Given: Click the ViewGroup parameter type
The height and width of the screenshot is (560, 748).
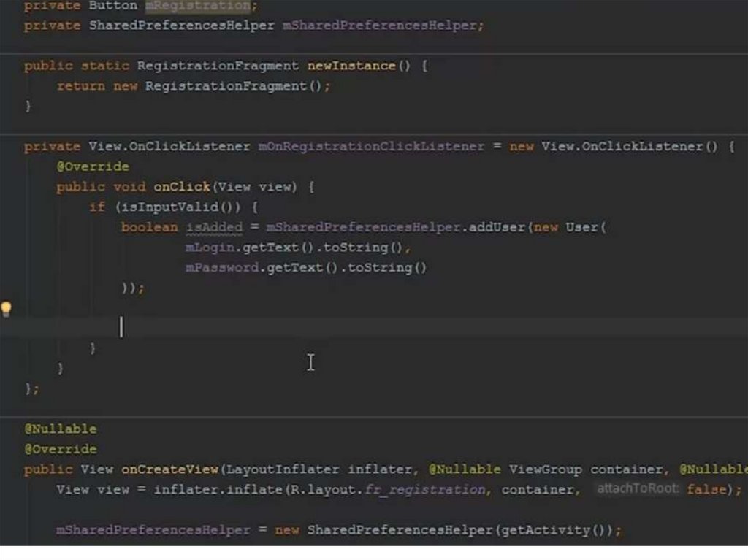Looking at the screenshot, I should click(545, 469).
